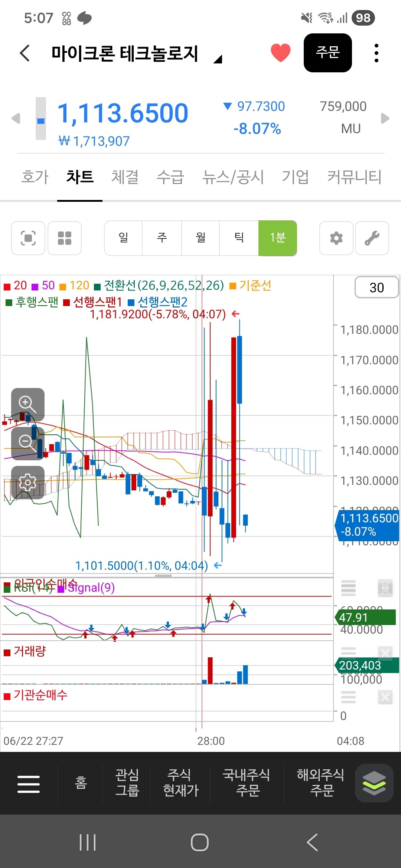Open the three-dot more menu

[x=376, y=53]
